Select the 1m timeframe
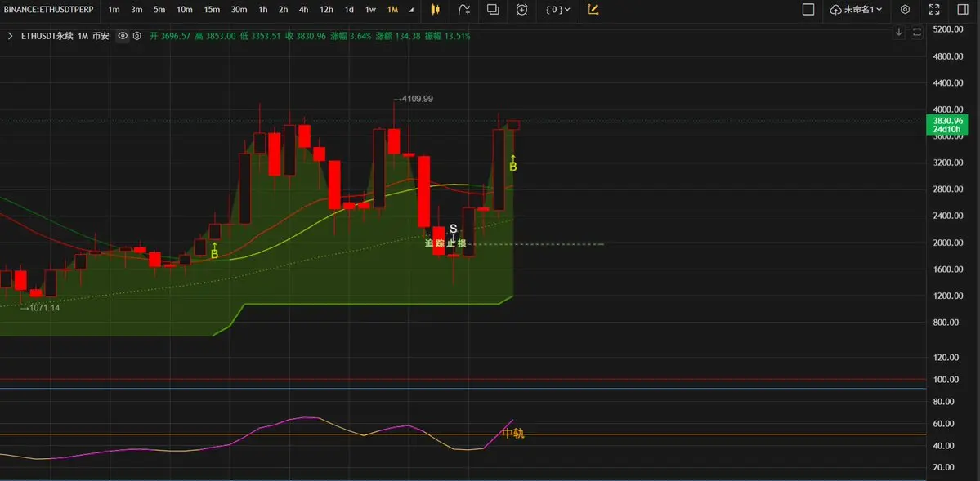 [x=114, y=9]
